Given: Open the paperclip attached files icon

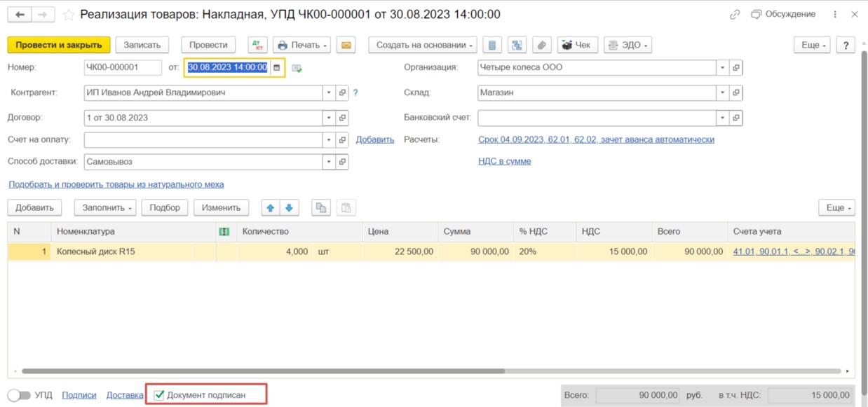Looking at the screenshot, I should click(x=541, y=45).
